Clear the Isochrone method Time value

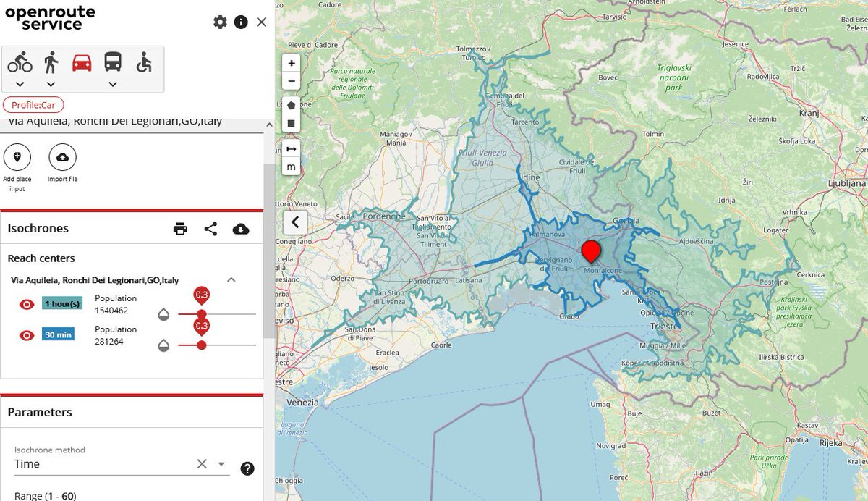click(x=202, y=464)
